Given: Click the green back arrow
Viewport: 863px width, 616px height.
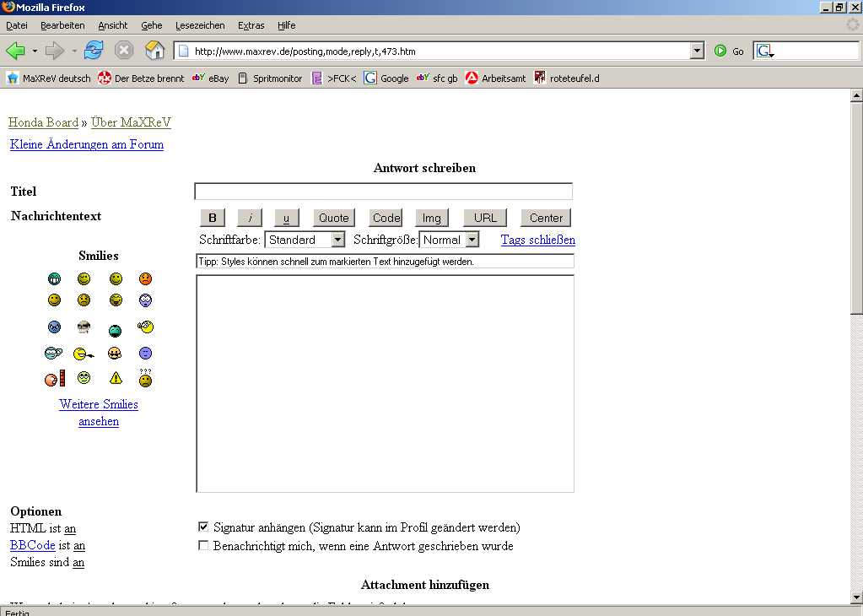Looking at the screenshot, I should click(x=16, y=51).
